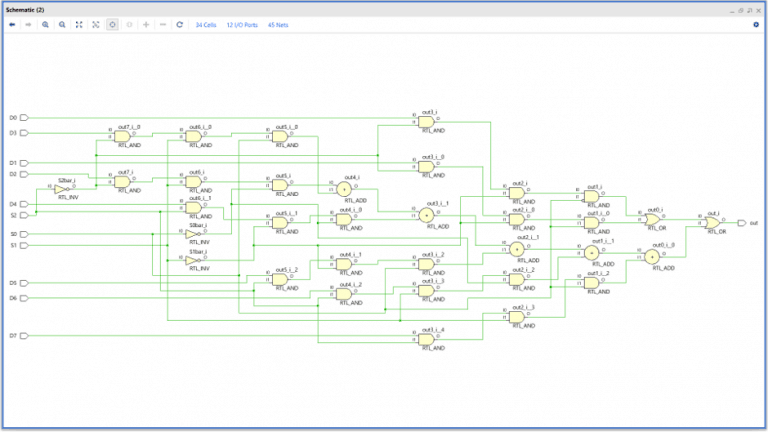768x432 pixels.
Task: Click the plus Add icon in toolbar
Action: (x=146, y=24)
